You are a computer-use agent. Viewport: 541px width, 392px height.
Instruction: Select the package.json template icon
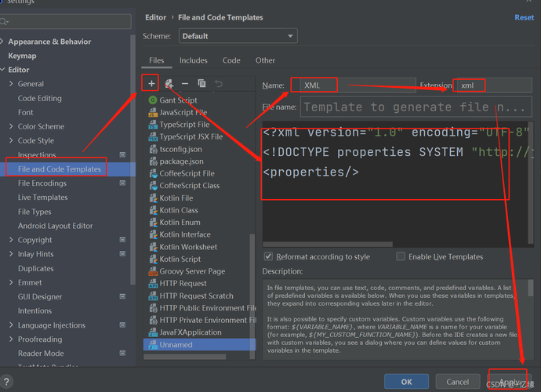click(x=153, y=162)
